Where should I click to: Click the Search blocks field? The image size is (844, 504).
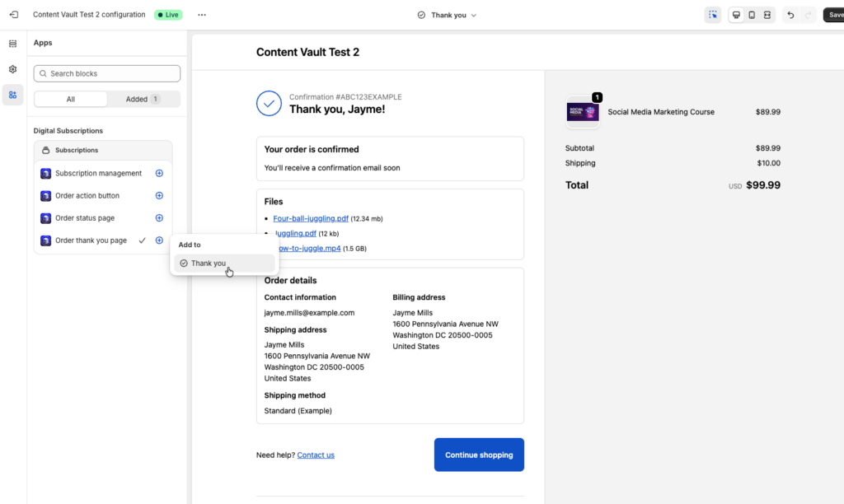[107, 73]
